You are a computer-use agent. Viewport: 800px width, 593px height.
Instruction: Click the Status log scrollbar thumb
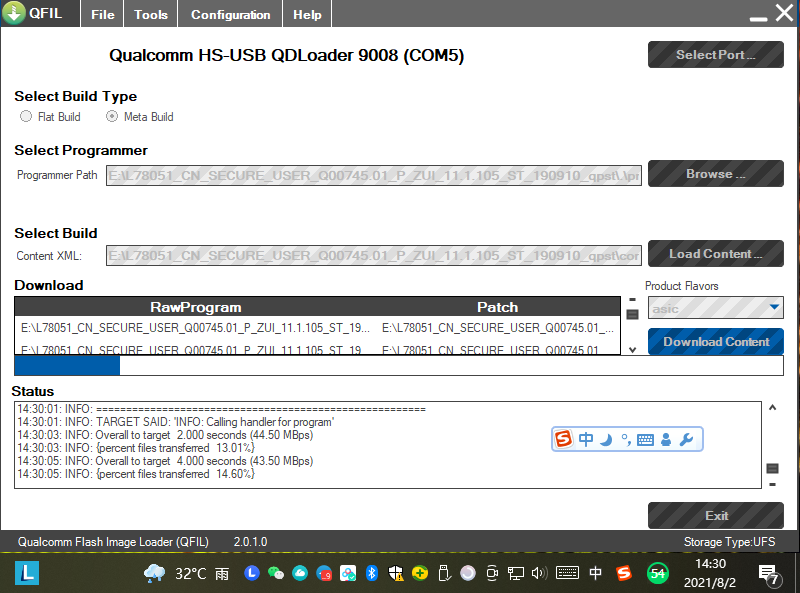click(772, 468)
